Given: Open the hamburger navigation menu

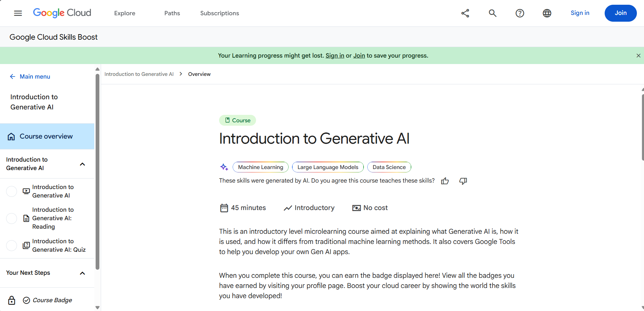Looking at the screenshot, I should coord(18,13).
